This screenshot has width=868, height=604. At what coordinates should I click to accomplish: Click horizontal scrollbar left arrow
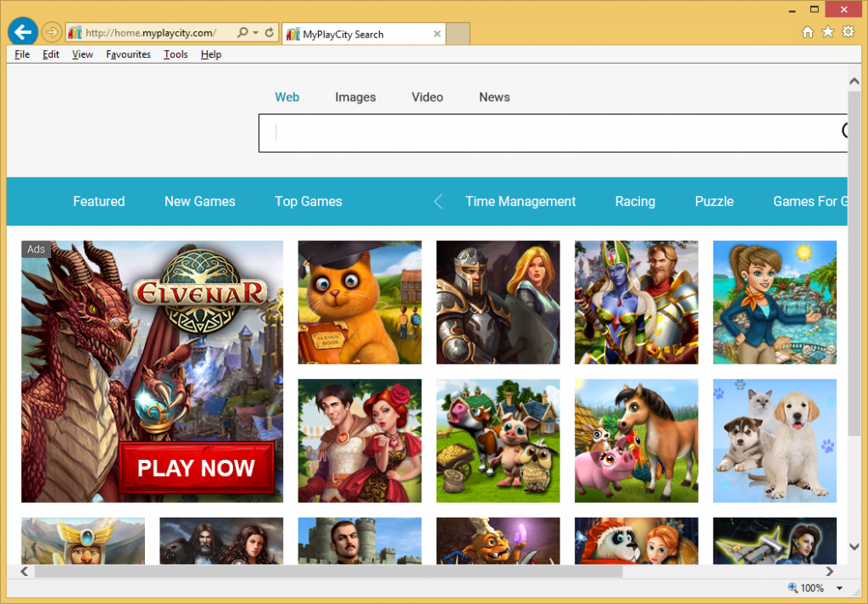25,571
